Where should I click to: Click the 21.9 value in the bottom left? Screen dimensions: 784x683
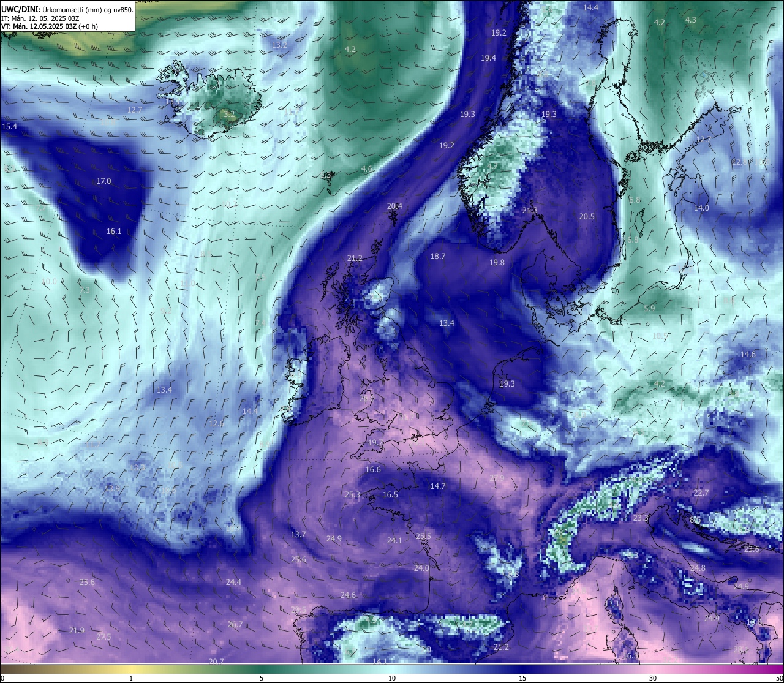pos(77,630)
